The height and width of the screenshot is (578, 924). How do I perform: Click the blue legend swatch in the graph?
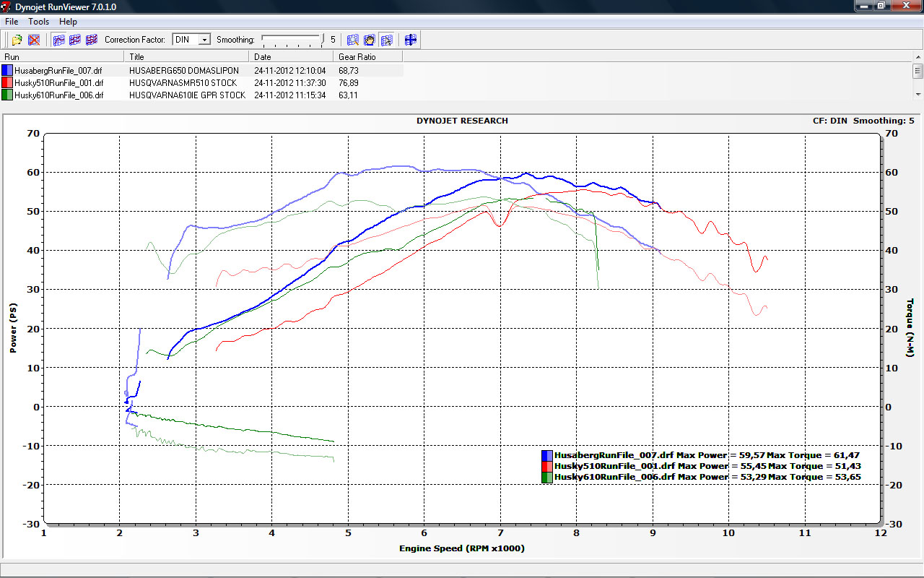[x=547, y=455]
